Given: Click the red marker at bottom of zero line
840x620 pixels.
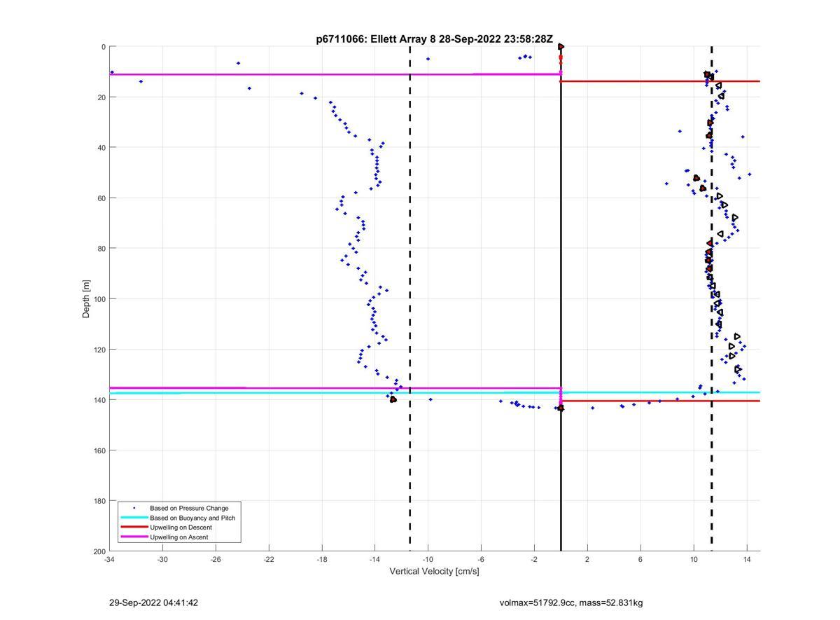Looking at the screenshot, I should (x=561, y=408).
